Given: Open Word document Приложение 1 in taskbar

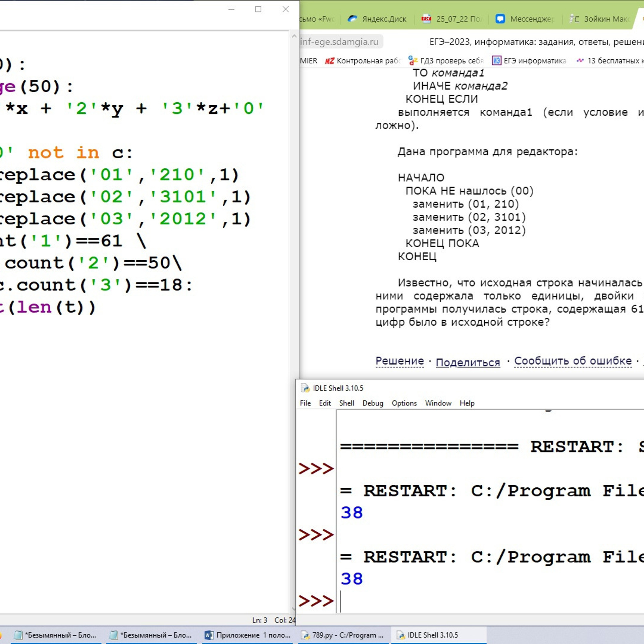Looking at the screenshot, I should click(x=248, y=635).
